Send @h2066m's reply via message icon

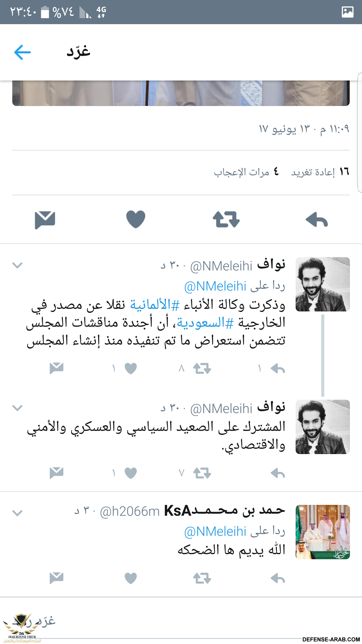pyautogui.click(x=57, y=578)
